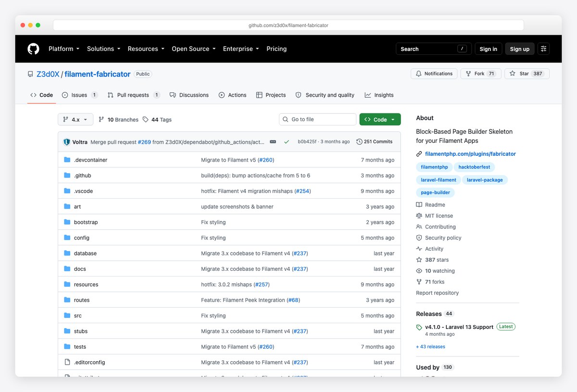The image size is (577, 392).
Task: Switch to the Projects tab
Action: [271, 95]
